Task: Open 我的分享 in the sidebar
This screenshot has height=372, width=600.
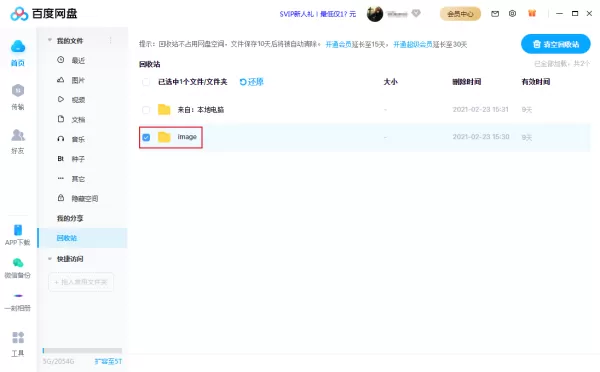Action: (70, 218)
